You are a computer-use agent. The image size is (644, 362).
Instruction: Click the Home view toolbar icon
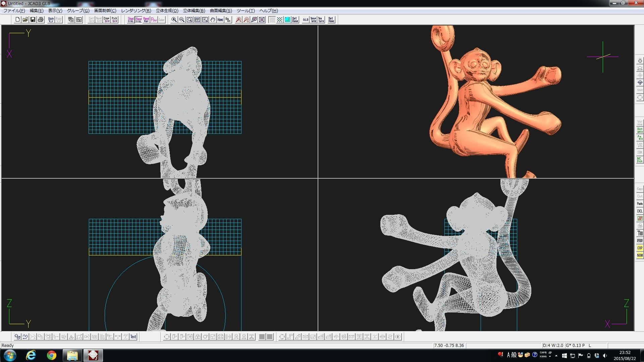(x=220, y=20)
